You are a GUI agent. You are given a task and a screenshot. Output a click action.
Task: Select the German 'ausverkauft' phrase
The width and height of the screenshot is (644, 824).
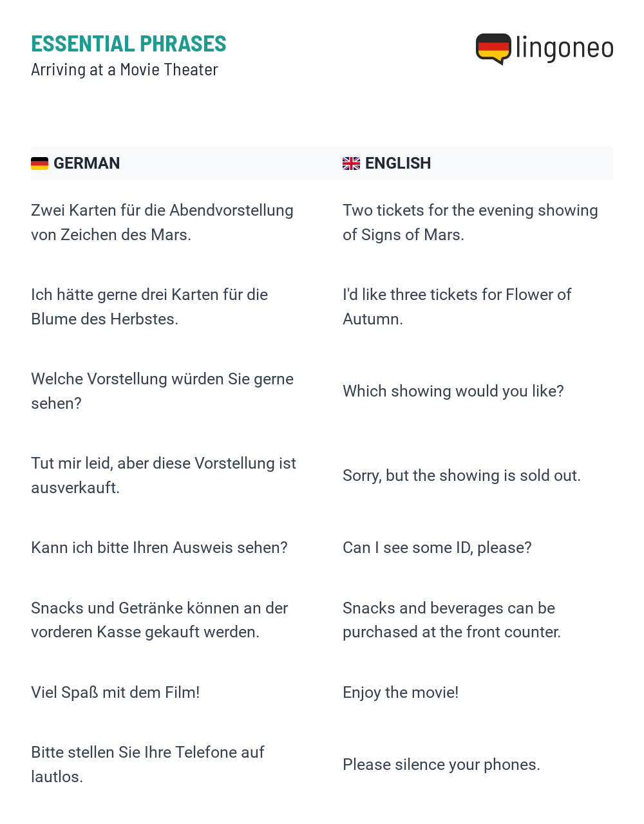pos(164,476)
